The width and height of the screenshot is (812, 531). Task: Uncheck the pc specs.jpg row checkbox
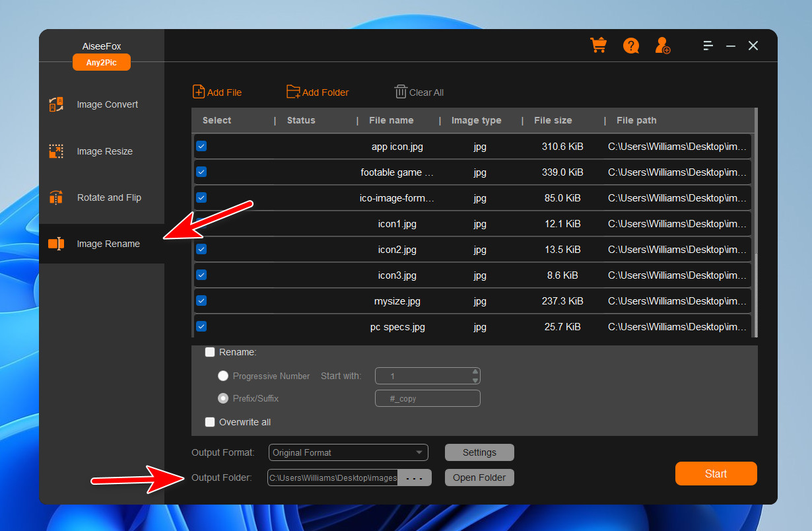click(201, 326)
